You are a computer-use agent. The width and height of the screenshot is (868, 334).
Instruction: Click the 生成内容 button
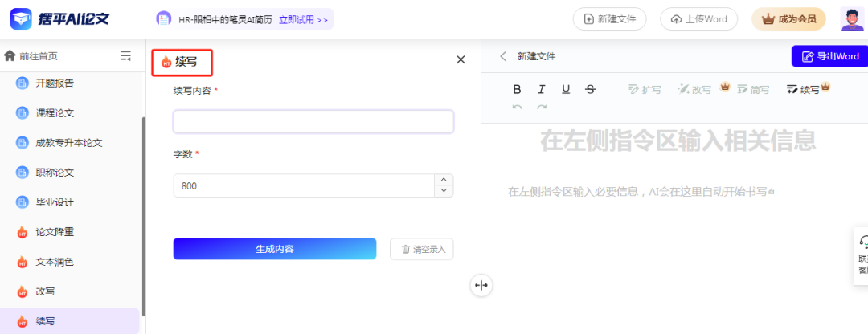tap(275, 249)
